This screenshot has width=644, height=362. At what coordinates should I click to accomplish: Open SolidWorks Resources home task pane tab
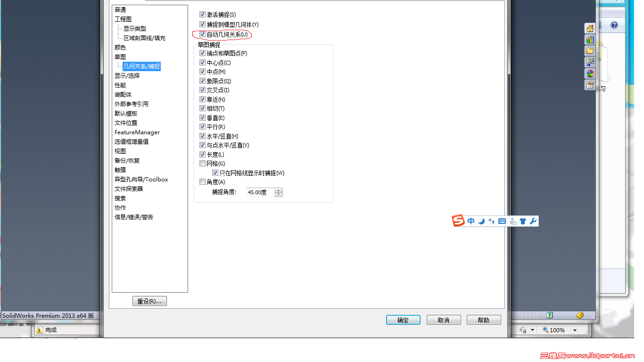[x=590, y=28]
